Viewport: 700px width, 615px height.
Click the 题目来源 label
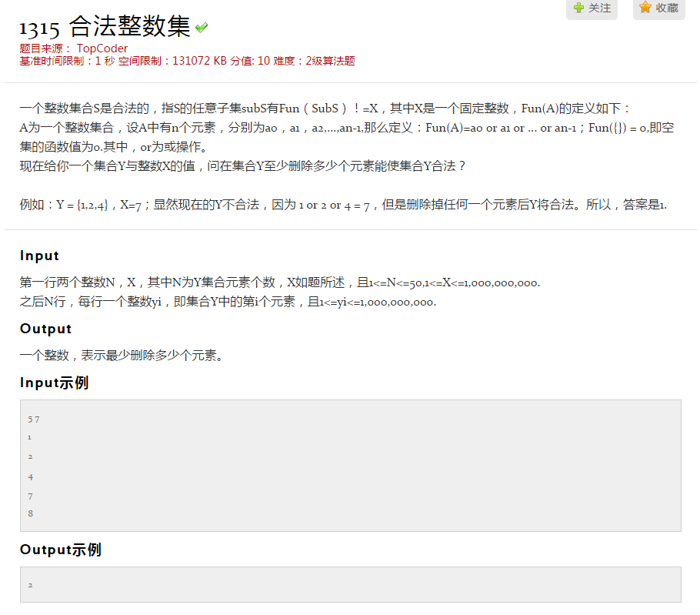tap(41, 48)
